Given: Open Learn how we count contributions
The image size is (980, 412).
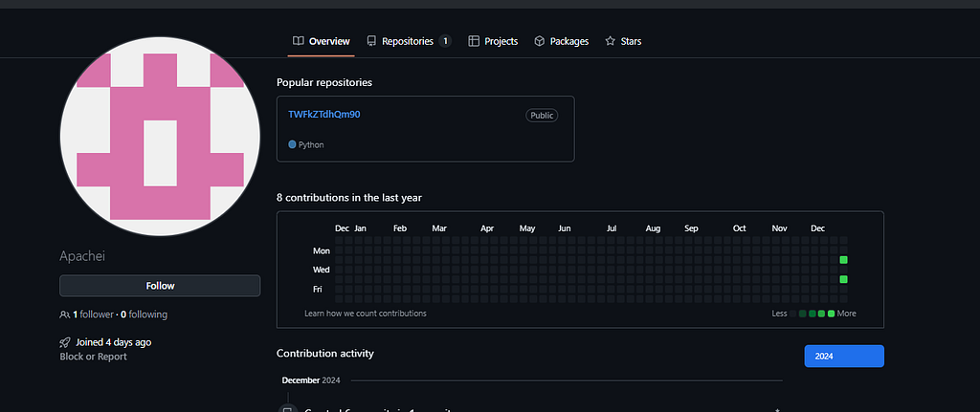Looking at the screenshot, I should coord(366,314).
